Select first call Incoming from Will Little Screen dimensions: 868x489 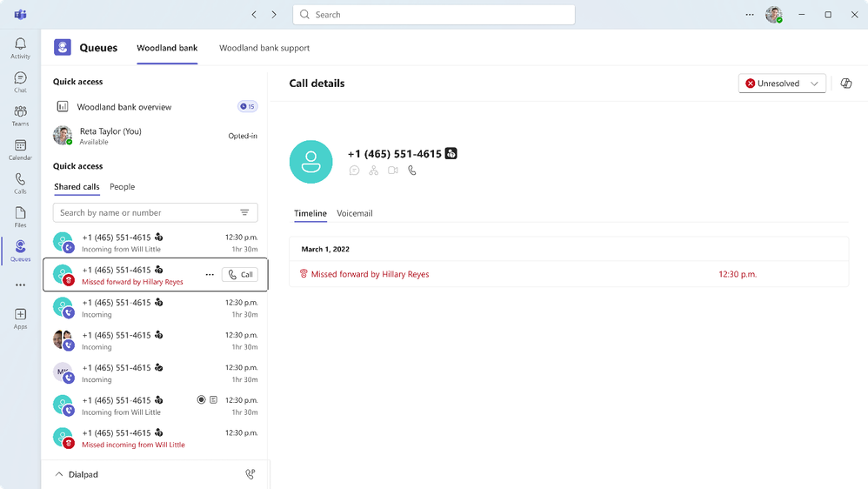pos(155,243)
